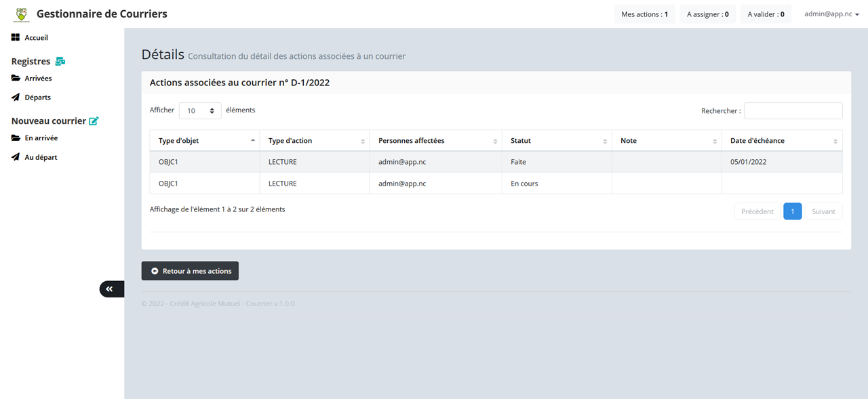Select page 1 in pagination
The height and width of the screenshot is (399, 868).
(792, 211)
